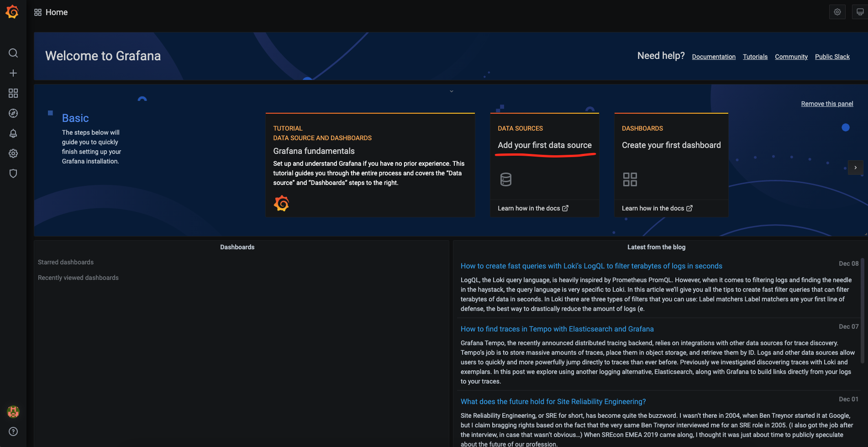Expand the getting started panel chevron menu

click(452, 91)
